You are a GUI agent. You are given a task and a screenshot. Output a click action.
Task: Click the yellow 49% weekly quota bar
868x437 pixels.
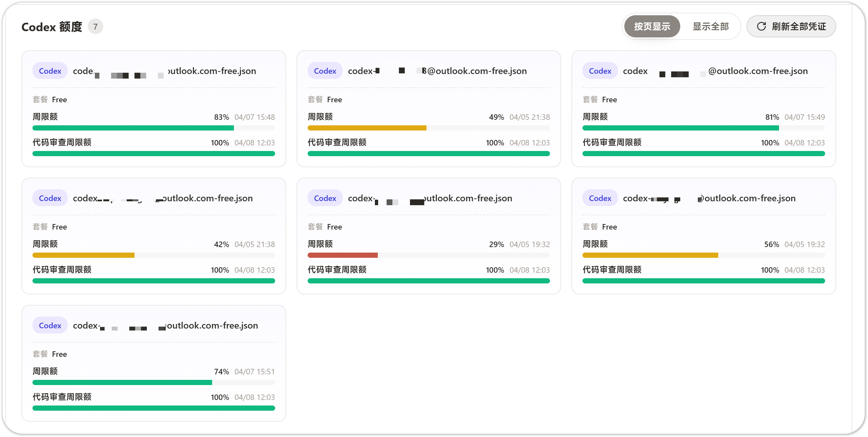point(428,128)
